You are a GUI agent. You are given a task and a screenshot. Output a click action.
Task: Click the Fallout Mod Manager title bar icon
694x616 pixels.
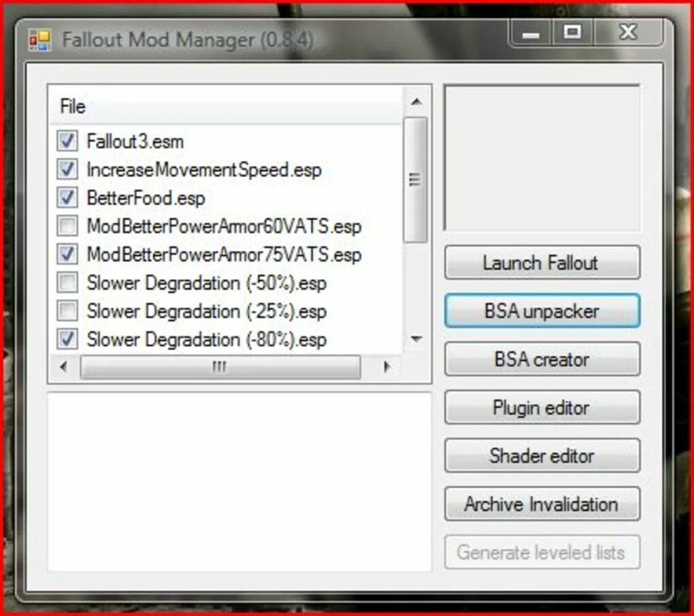click(40, 40)
